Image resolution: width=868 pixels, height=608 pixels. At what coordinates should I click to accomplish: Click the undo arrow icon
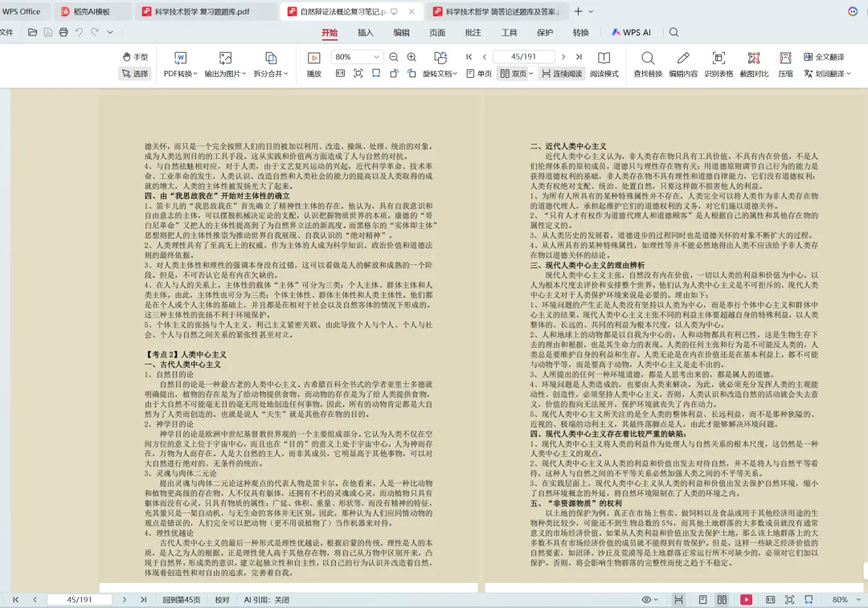coord(79,33)
